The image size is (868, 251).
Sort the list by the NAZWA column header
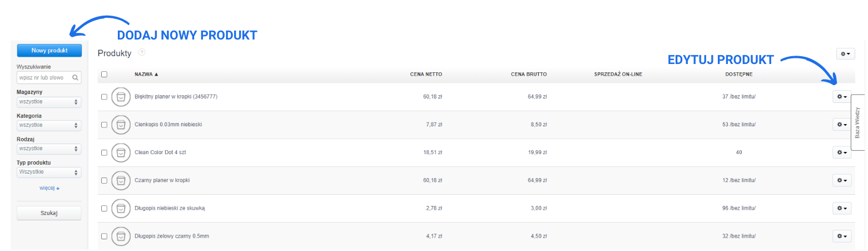146,74
